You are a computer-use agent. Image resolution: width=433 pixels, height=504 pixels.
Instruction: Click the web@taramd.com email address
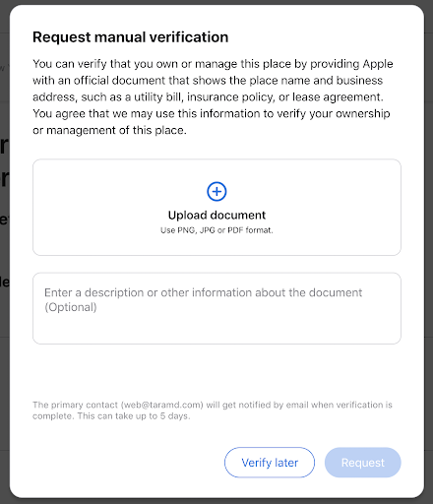162,405
